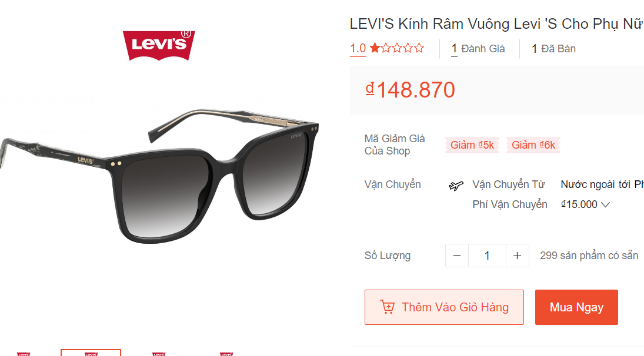Click the airplane shipping icon

pos(456,186)
